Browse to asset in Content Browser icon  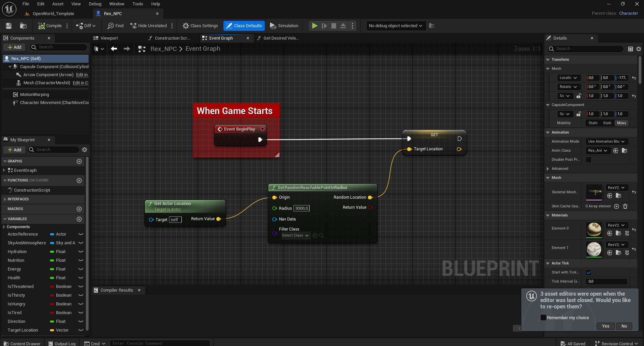coord(23,26)
